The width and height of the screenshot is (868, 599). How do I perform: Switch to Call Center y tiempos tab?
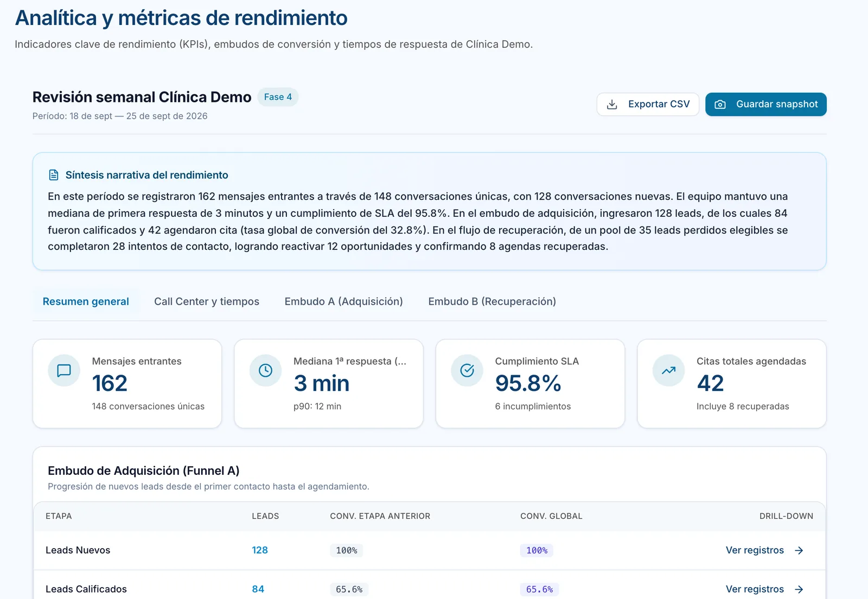pyautogui.click(x=207, y=301)
